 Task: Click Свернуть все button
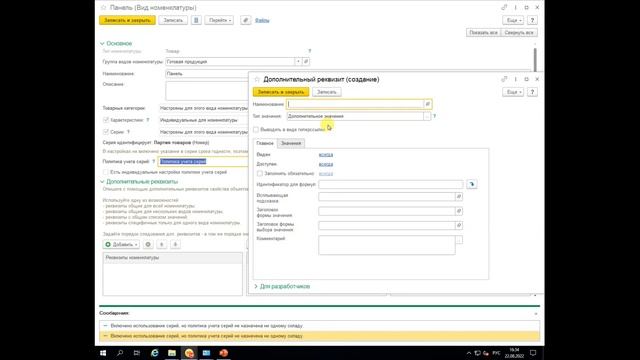click(x=519, y=32)
